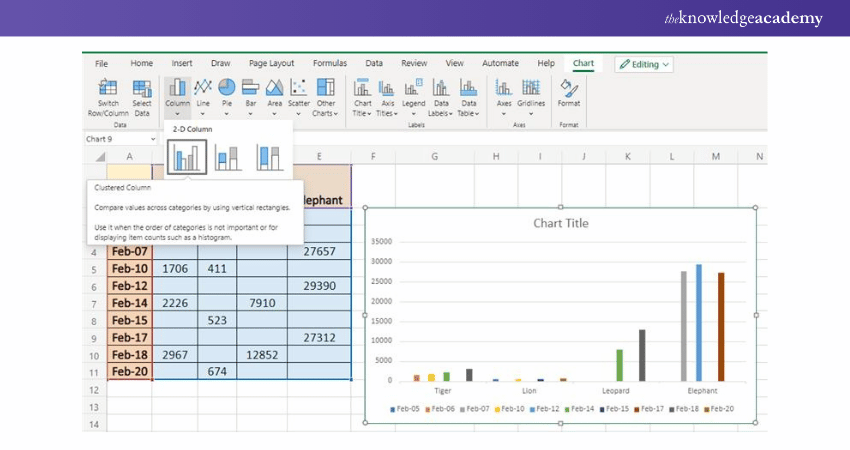Open the Editing mode dropdown
850x450 pixels.
(645, 64)
